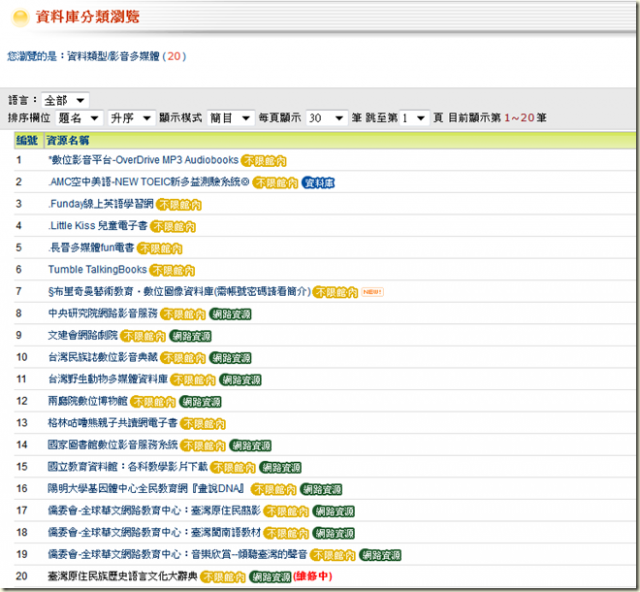The image size is (640, 592).
Task: Click 不限館內 badge on Funday row
Action: point(179,205)
